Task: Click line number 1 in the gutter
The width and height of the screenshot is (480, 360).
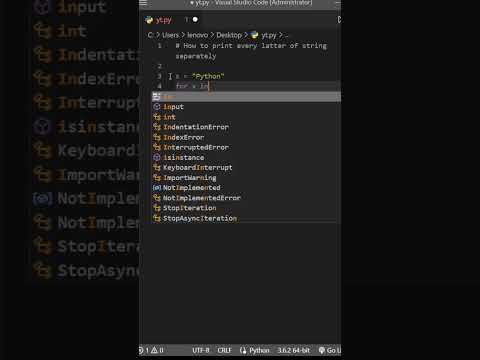Action: [160, 46]
